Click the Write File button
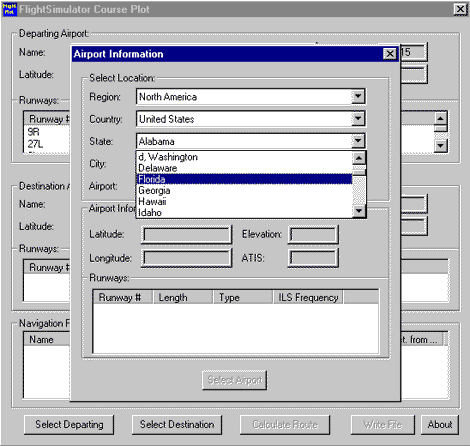The image size is (470, 446). 383,425
